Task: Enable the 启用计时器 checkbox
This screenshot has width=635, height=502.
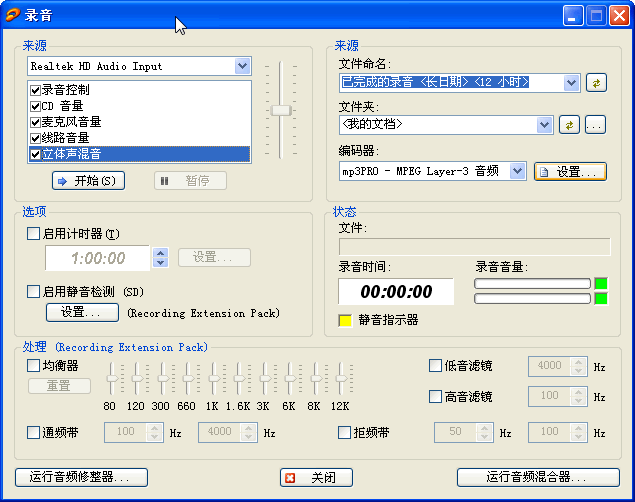Action: 34,234
